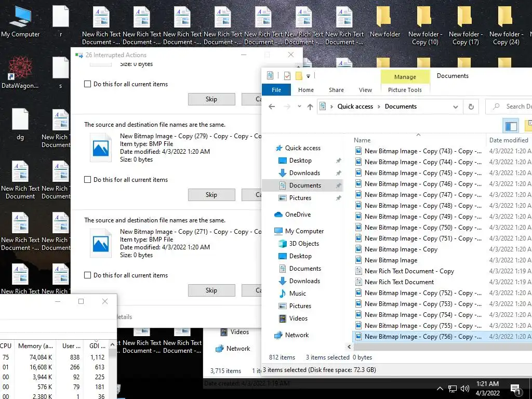
Task: Click the topmost Skip button in Interrupted Actions
Action: pyautogui.click(x=211, y=99)
